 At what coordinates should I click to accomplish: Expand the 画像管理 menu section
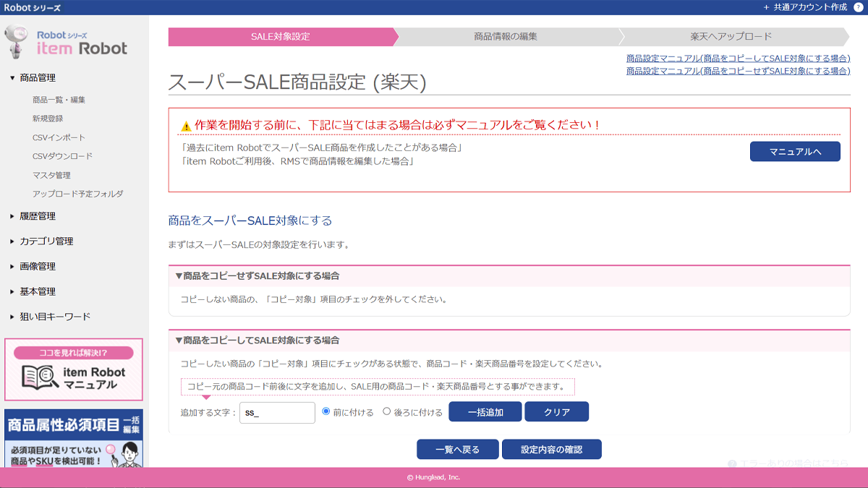pyautogui.click(x=38, y=267)
